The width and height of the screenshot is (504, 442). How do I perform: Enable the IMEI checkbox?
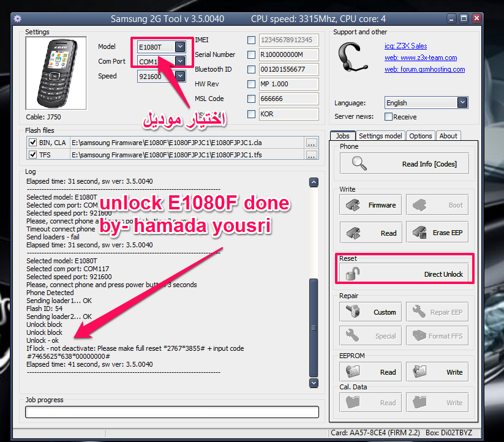coord(251,40)
